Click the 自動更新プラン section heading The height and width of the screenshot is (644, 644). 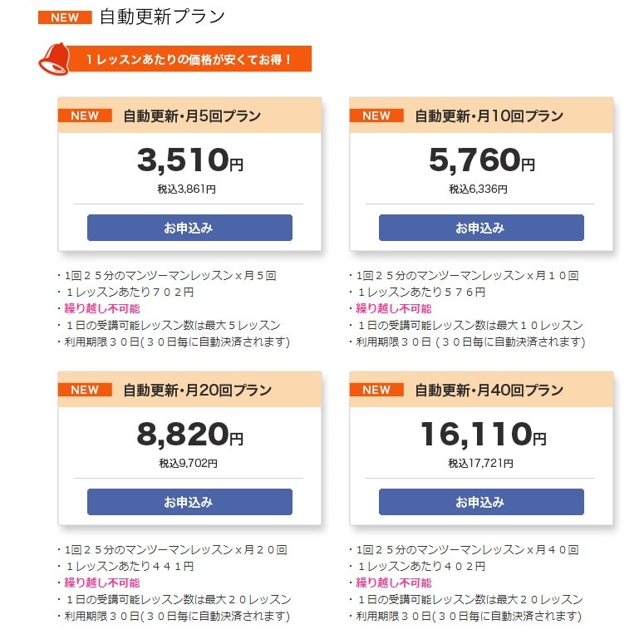coord(162,17)
